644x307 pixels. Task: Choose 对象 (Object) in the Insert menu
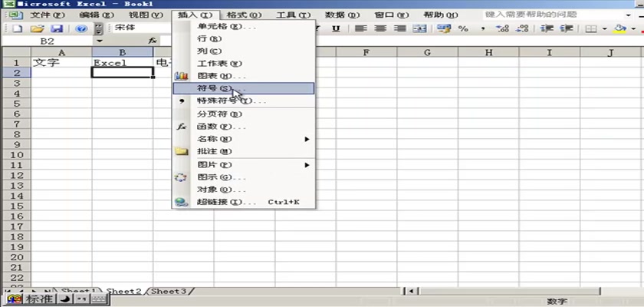point(244,190)
